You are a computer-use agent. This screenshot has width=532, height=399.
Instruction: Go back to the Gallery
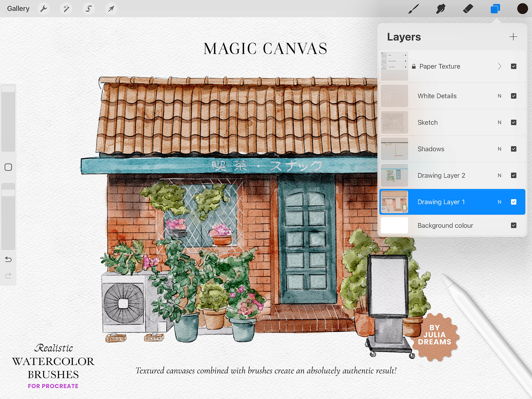(18, 8)
